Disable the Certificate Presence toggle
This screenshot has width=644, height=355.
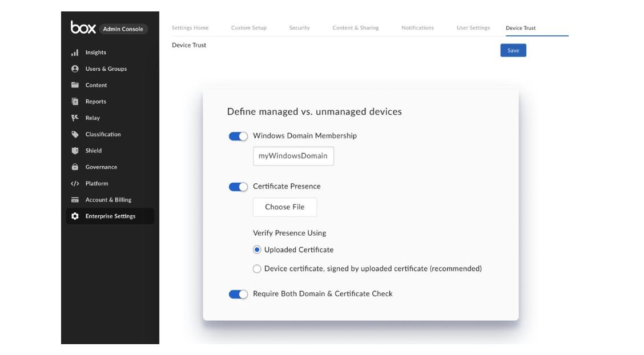coord(238,187)
